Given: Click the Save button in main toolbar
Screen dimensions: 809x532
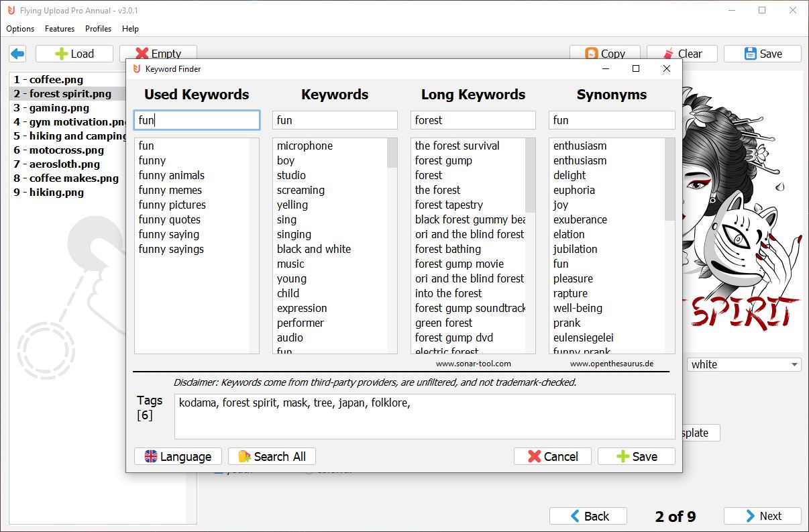Looking at the screenshot, I should pyautogui.click(x=763, y=54).
